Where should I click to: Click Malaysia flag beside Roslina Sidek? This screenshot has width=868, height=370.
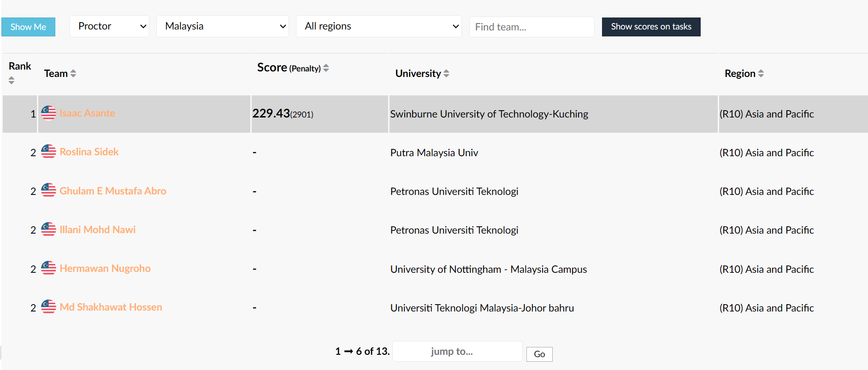click(48, 151)
